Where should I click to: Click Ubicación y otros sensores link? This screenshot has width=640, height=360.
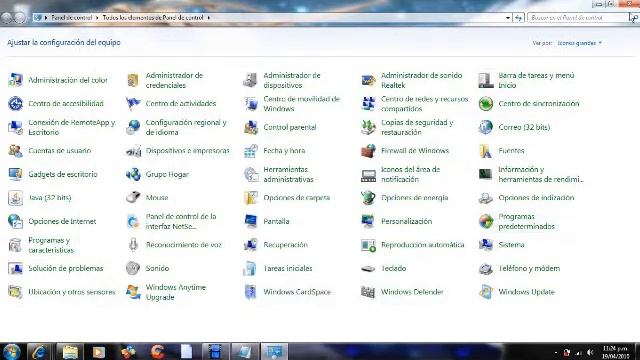pyautogui.click(x=72, y=292)
